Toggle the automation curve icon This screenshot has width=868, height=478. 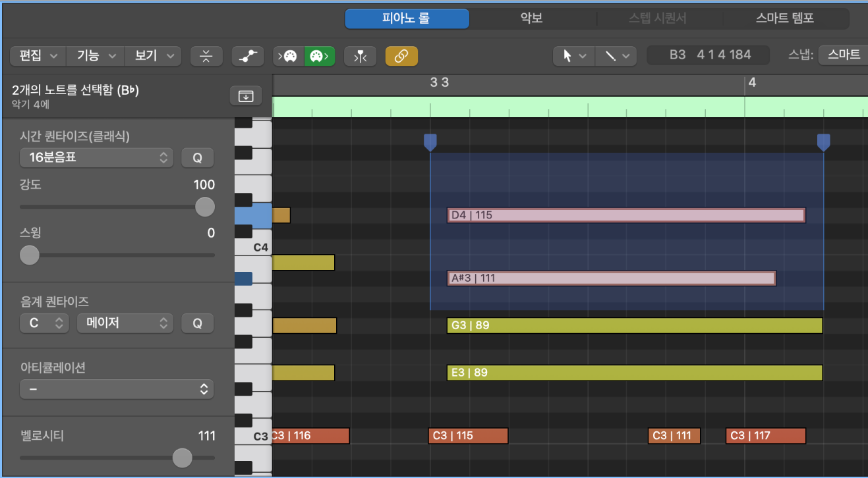click(x=248, y=56)
